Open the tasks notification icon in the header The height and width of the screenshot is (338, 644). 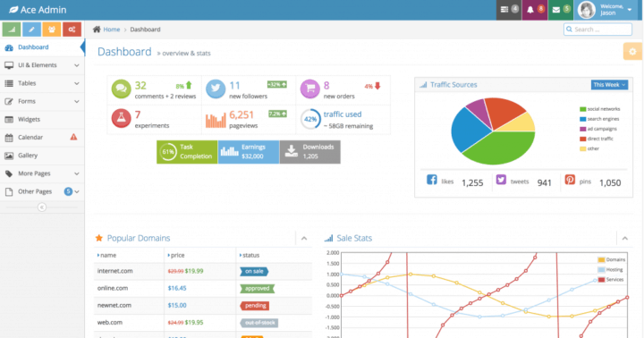[509, 10]
